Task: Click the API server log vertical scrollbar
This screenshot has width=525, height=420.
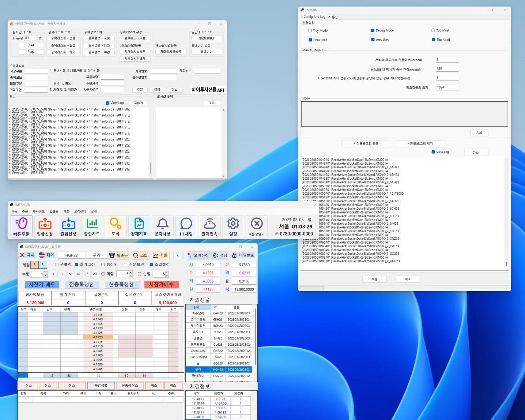Action: point(151,168)
